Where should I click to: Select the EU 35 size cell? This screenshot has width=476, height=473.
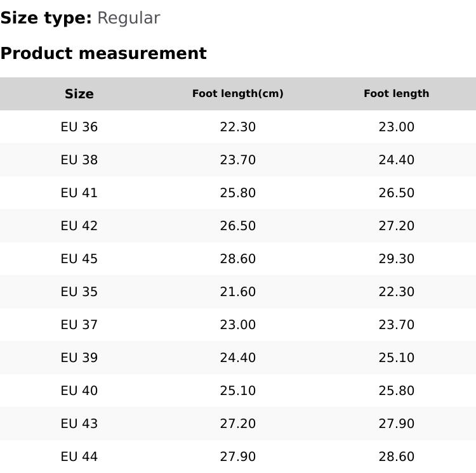(x=79, y=292)
